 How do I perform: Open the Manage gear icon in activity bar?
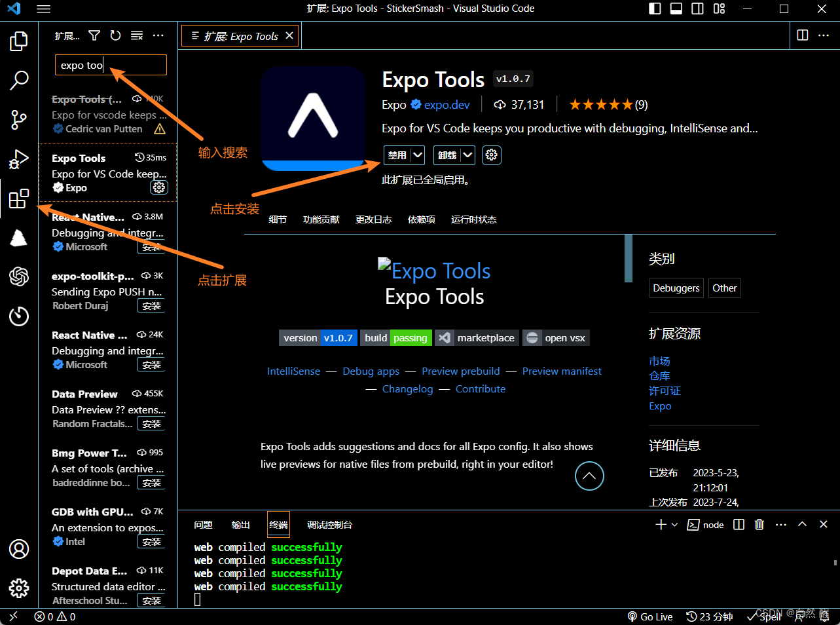(x=19, y=588)
